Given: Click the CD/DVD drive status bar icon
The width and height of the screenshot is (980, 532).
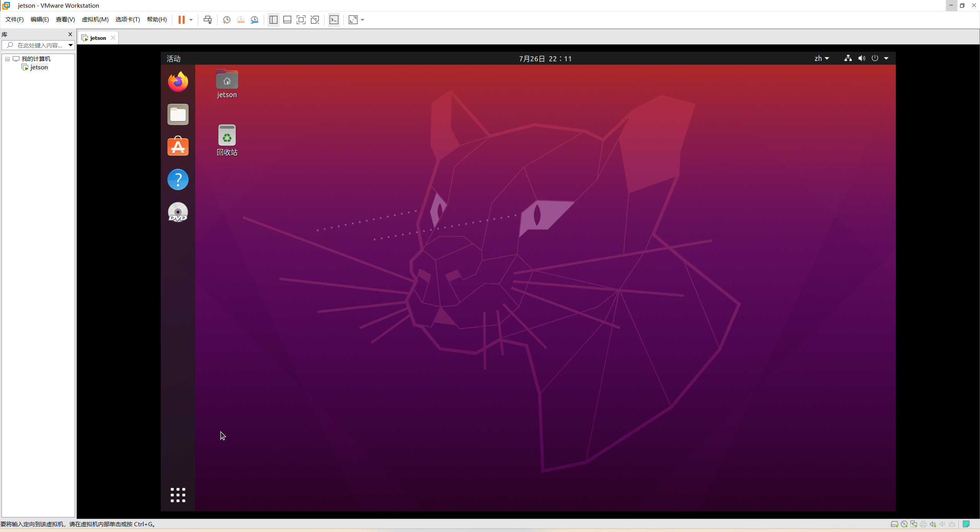Looking at the screenshot, I should [x=904, y=524].
